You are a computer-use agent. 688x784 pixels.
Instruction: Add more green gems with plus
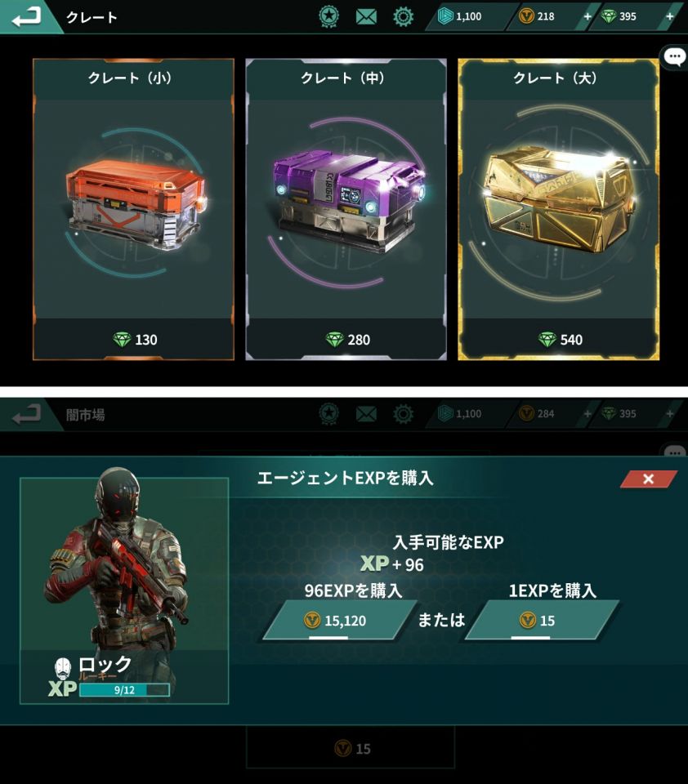pos(670,17)
